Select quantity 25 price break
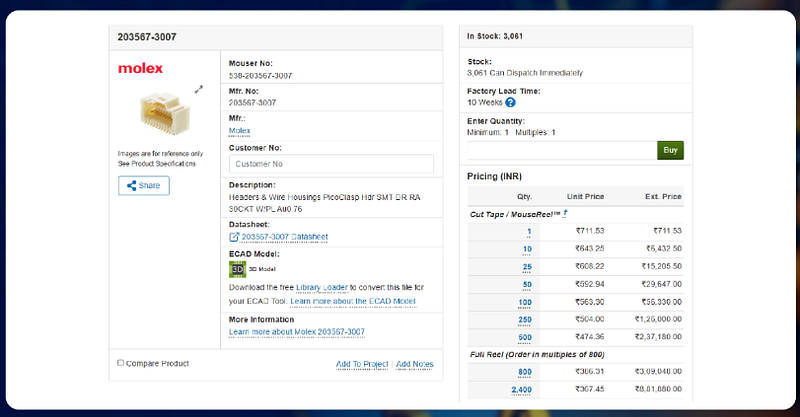Viewport: 800px width, 417px height. pos(527,266)
